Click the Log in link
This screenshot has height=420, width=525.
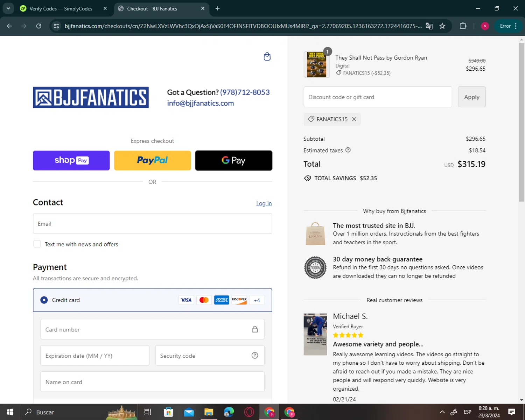(264, 203)
